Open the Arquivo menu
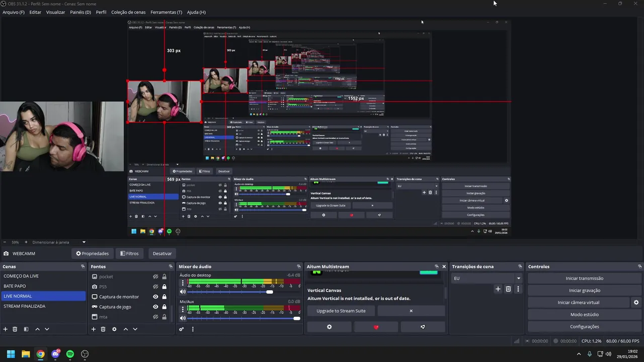The image size is (644, 362). 14,12
